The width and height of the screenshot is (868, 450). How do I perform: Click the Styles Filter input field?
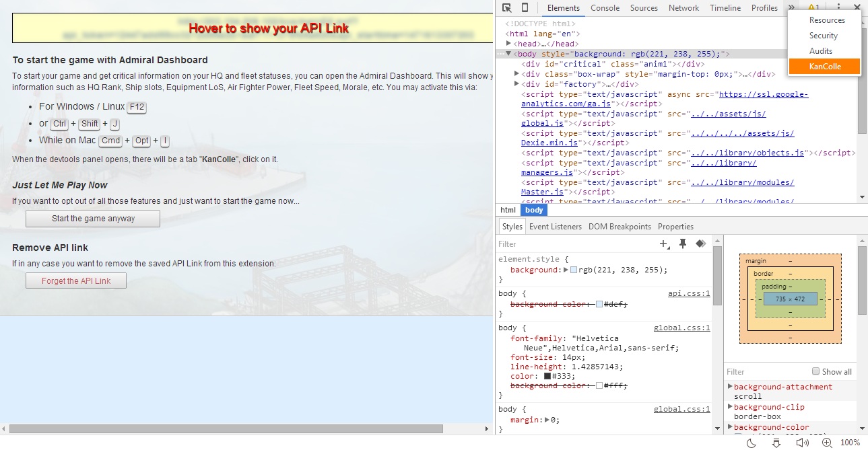[576, 244]
